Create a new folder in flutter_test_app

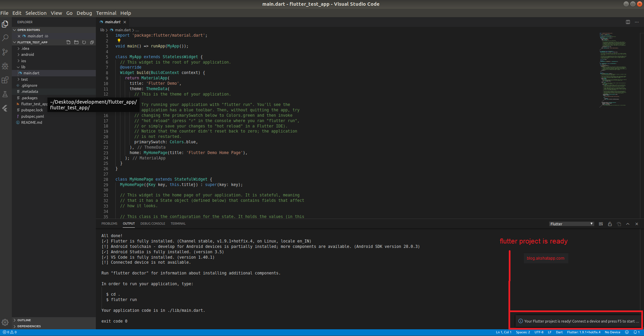tap(76, 42)
